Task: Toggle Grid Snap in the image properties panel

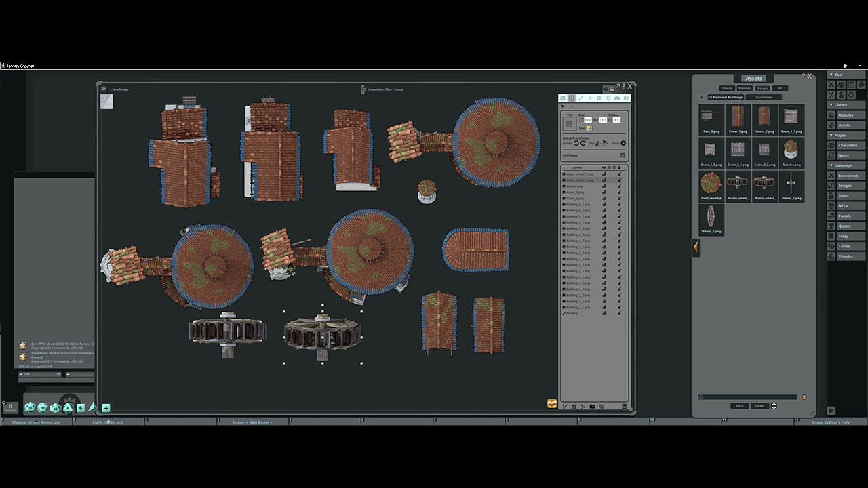Action: 623,155
